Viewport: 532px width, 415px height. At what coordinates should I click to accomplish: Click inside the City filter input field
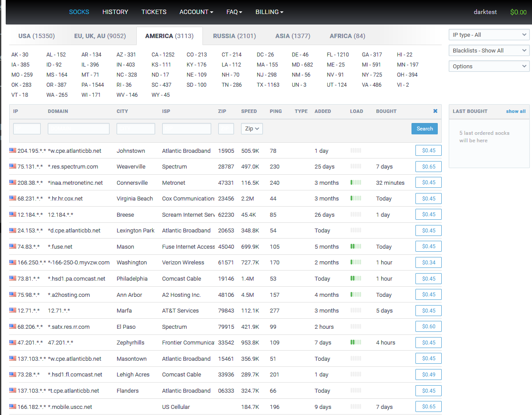click(135, 128)
